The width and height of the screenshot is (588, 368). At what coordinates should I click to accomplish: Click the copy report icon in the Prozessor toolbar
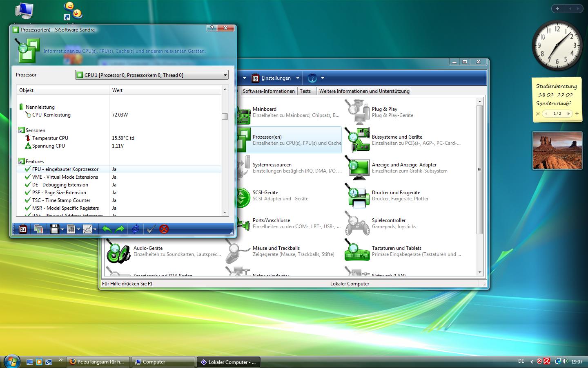pyautogui.click(x=39, y=229)
